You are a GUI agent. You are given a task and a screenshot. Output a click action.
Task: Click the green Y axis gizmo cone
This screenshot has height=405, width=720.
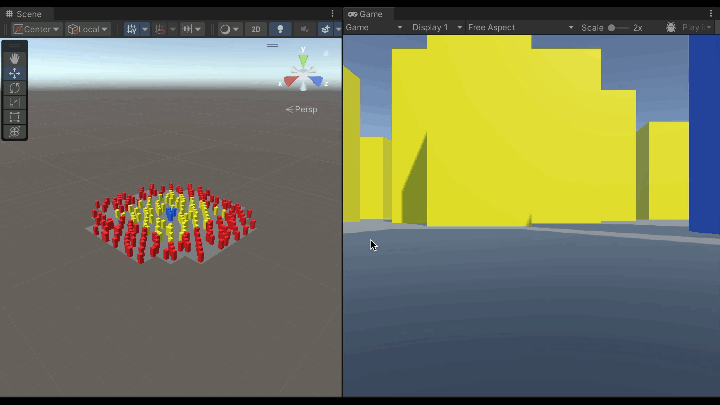(x=303, y=61)
